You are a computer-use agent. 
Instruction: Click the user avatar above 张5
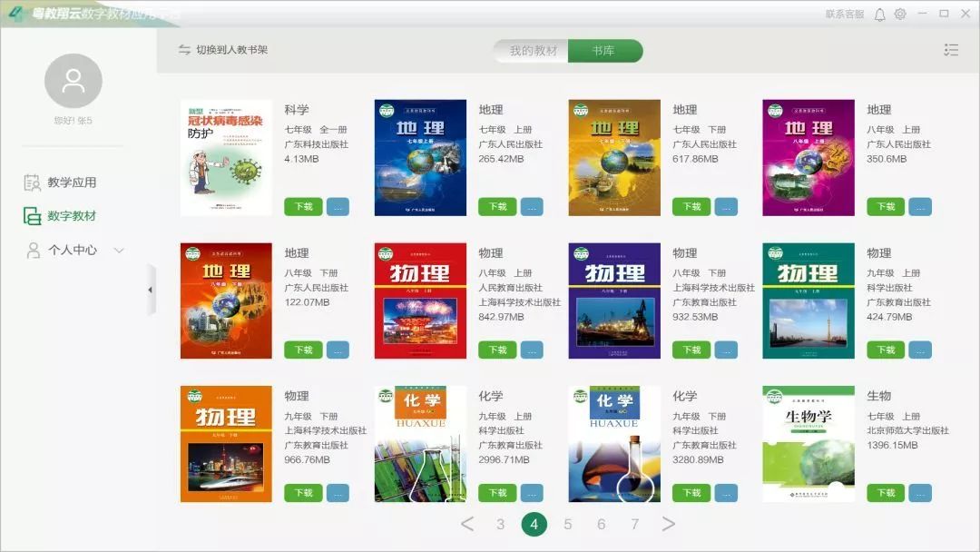coord(73,81)
